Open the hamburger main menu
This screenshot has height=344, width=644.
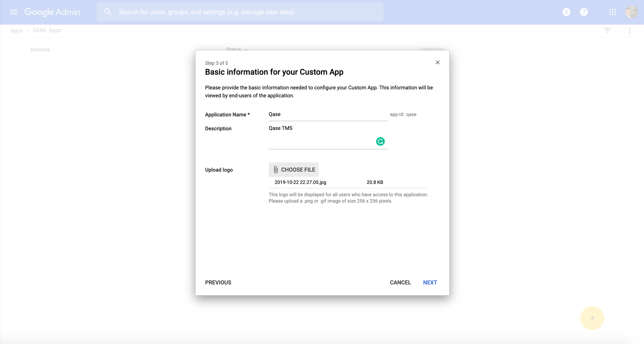pos(13,12)
